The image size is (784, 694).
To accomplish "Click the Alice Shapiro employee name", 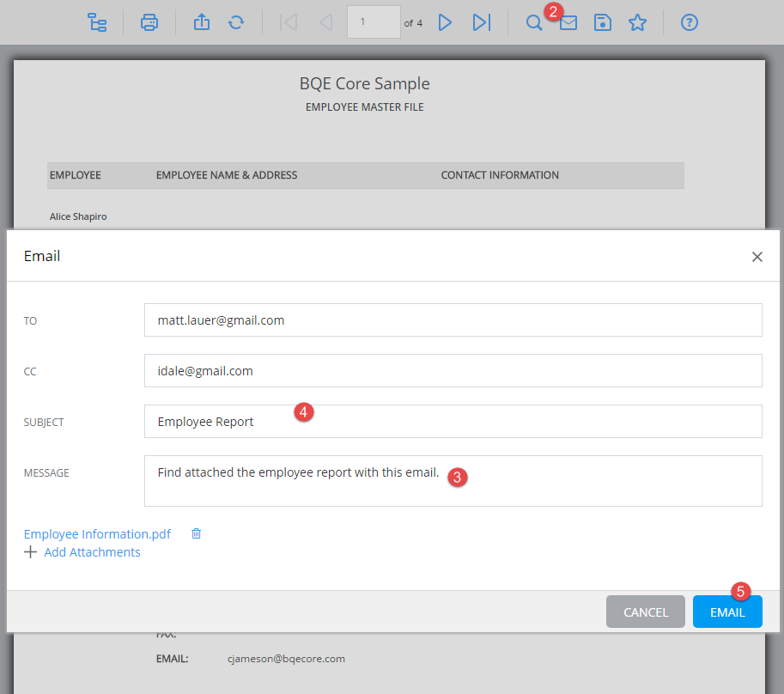I will pos(78,216).
